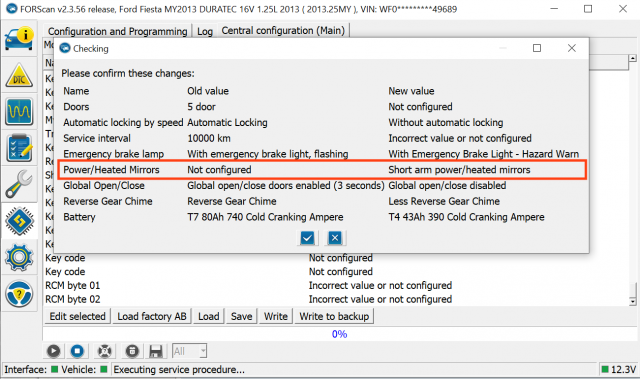Click 'Short arm power/heated mirrors' new value

pyautogui.click(x=459, y=170)
